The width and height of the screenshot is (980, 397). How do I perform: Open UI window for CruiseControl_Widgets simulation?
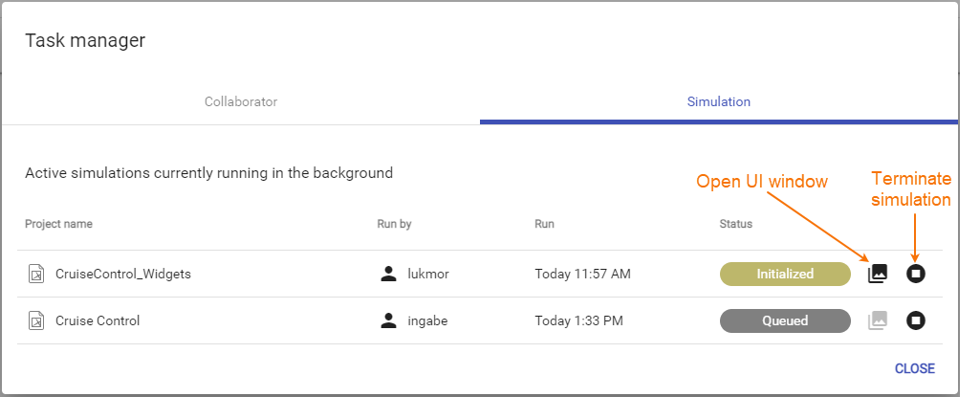click(877, 274)
